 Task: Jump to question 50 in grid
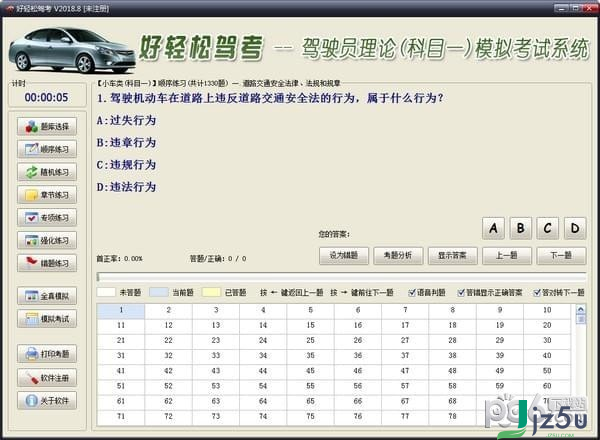tap(547, 371)
